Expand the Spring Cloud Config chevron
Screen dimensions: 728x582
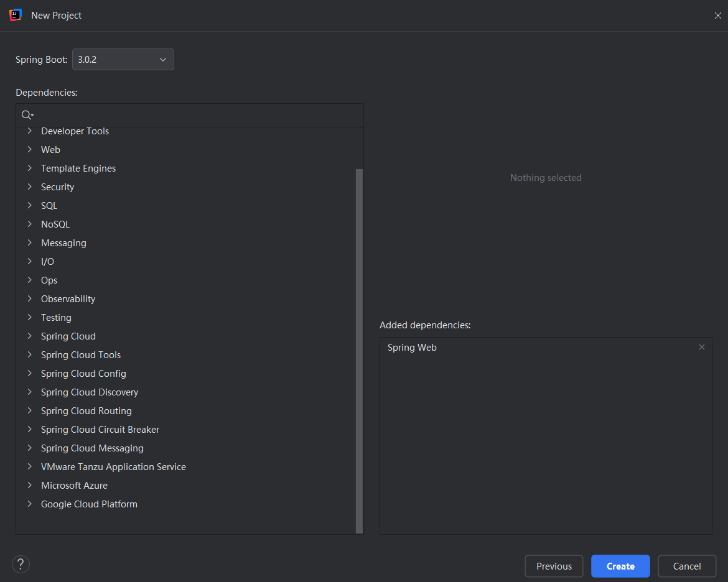pyautogui.click(x=30, y=373)
